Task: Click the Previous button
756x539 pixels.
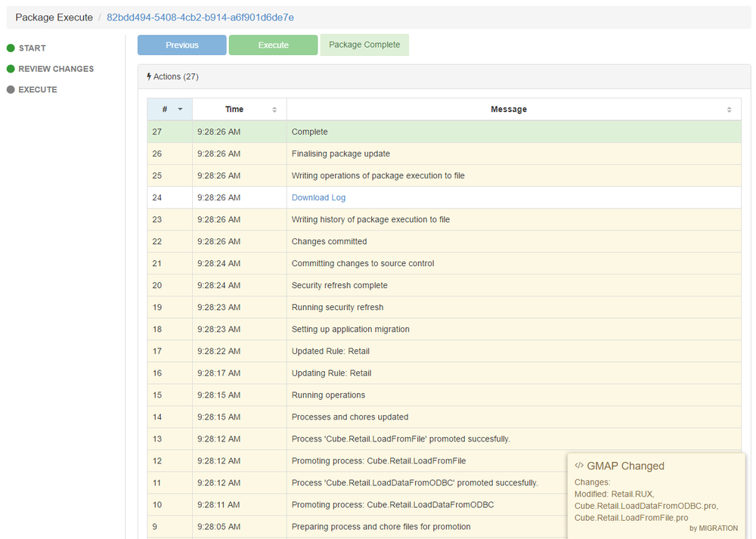Action: coord(181,45)
